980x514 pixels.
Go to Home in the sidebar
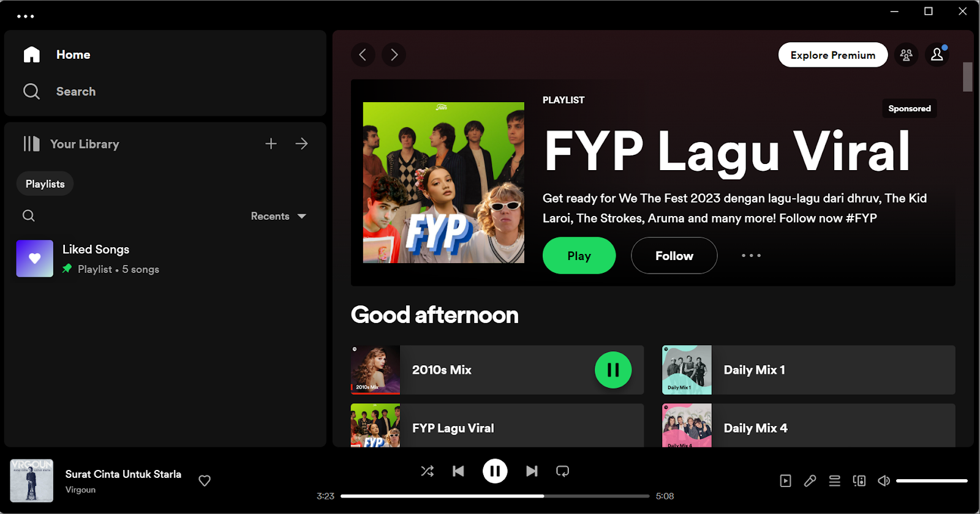(x=73, y=54)
